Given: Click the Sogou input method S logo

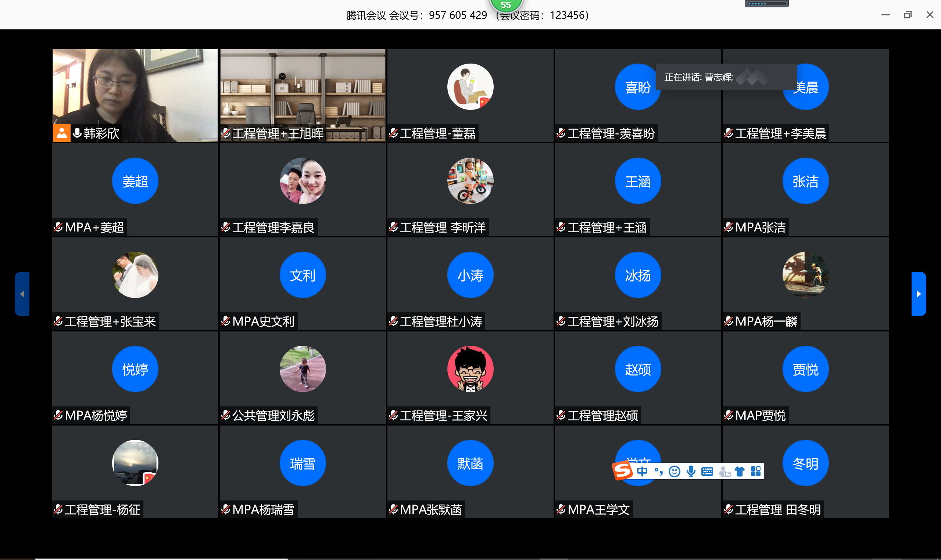Looking at the screenshot, I should tap(622, 470).
